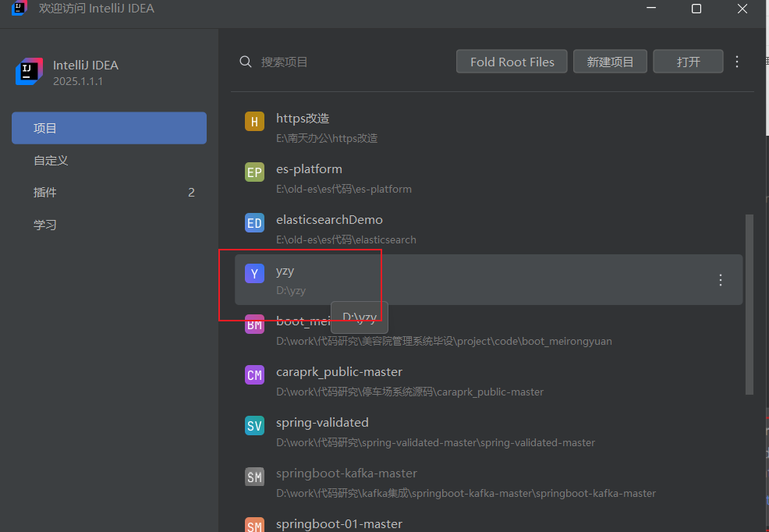
Task: Open the yzy project more-options menu
Action: click(721, 280)
